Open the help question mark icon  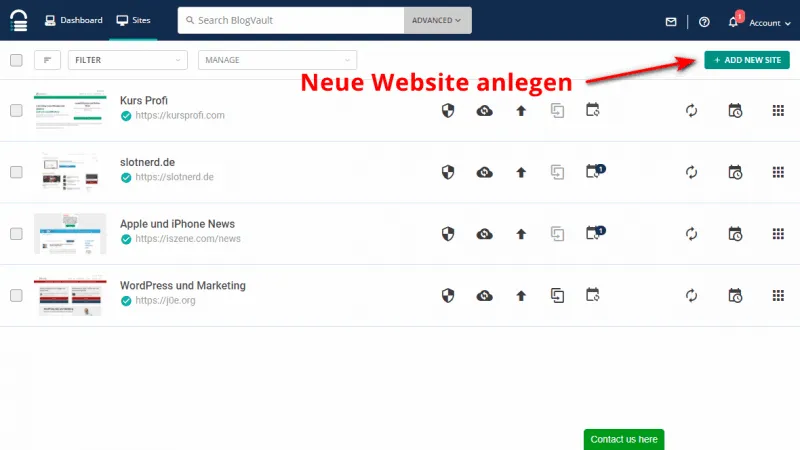704,22
